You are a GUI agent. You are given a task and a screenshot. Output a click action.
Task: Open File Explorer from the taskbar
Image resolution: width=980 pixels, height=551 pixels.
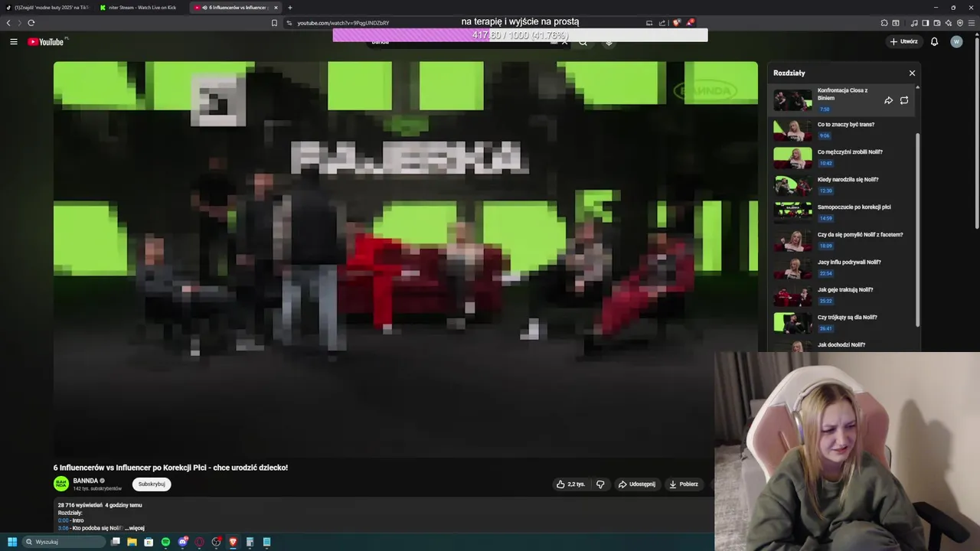[x=132, y=542]
